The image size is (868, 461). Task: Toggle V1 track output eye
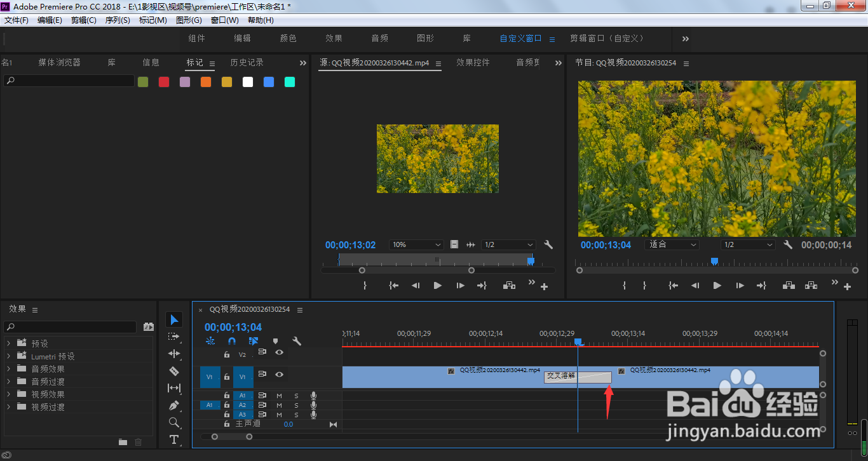(279, 375)
